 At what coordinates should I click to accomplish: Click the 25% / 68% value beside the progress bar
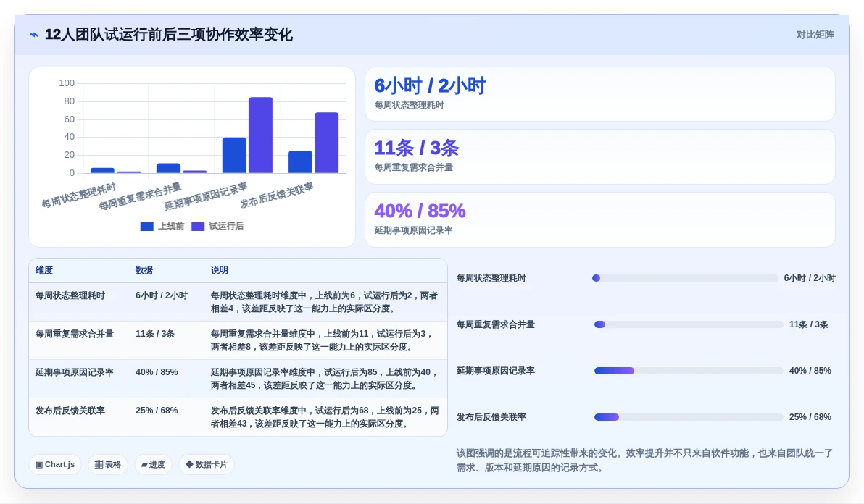pyautogui.click(x=810, y=417)
